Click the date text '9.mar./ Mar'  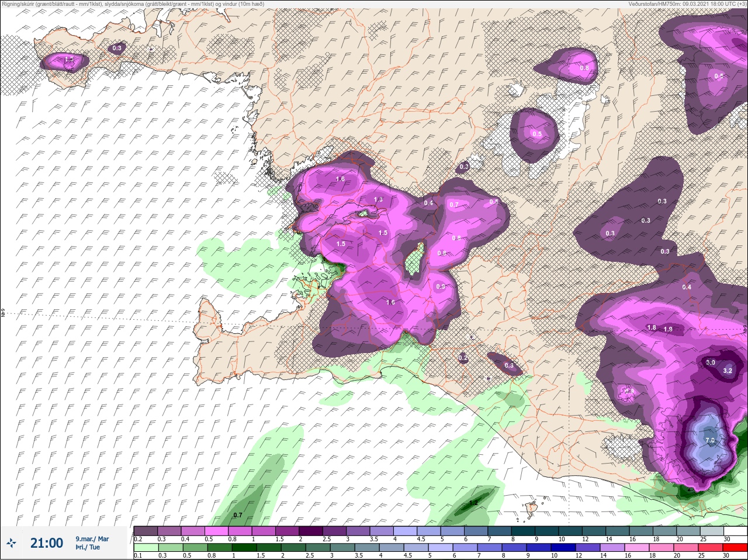pos(92,539)
